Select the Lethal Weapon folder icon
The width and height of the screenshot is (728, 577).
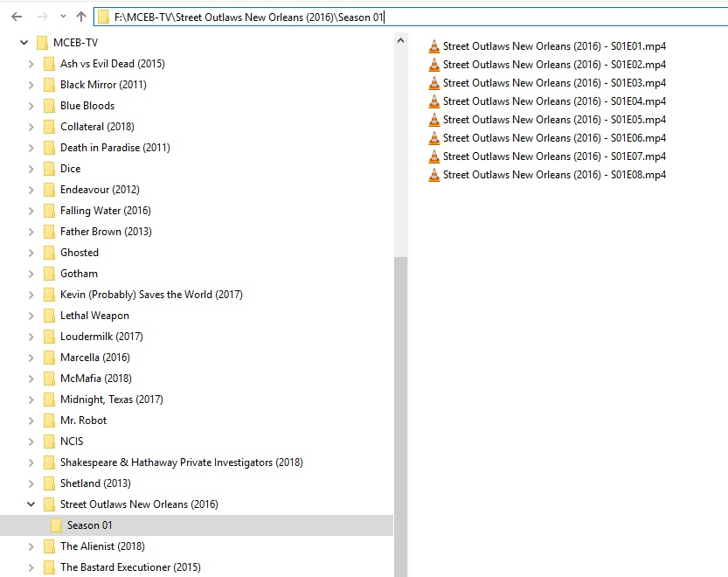pyautogui.click(x=49, y=316)
